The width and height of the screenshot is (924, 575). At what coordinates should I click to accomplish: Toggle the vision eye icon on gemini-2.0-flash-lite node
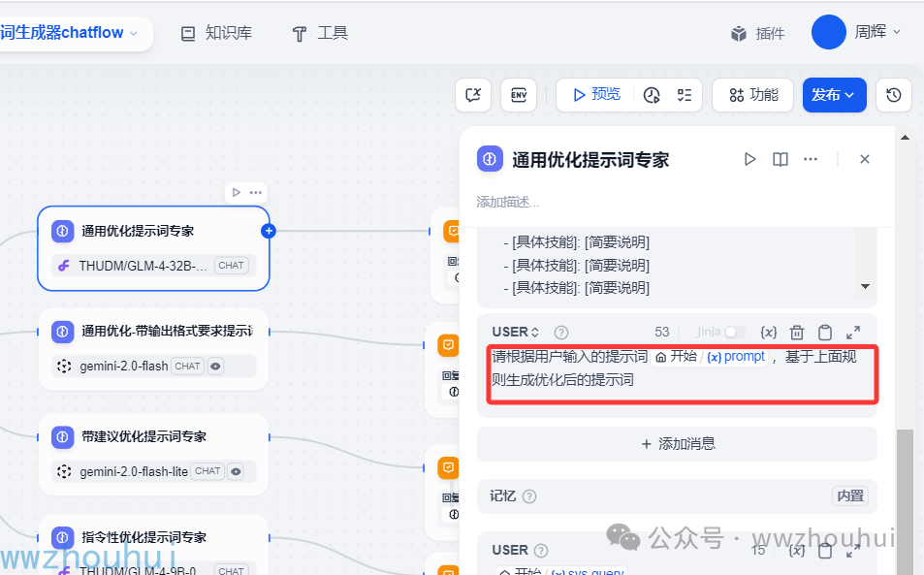pyautogui.click(x=236, y=471)
